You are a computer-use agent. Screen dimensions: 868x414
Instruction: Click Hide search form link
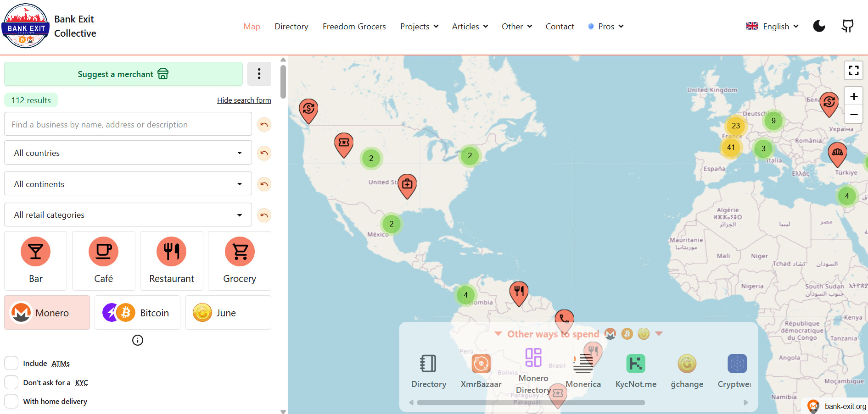coord(244,100)
